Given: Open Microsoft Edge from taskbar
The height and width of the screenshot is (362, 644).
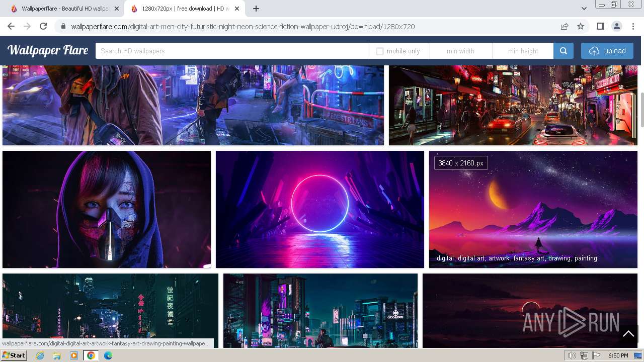Looking at the screenshot, I should coord(108,355).
